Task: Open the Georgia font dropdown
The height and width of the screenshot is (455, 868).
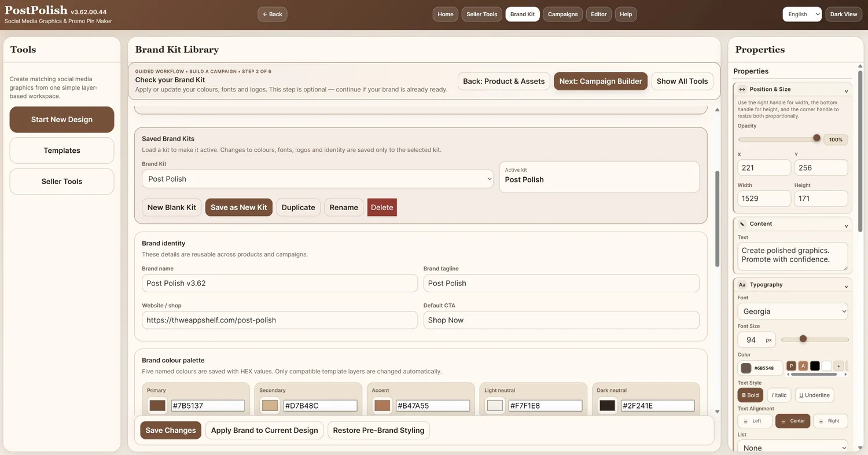Action: (793, 311)
